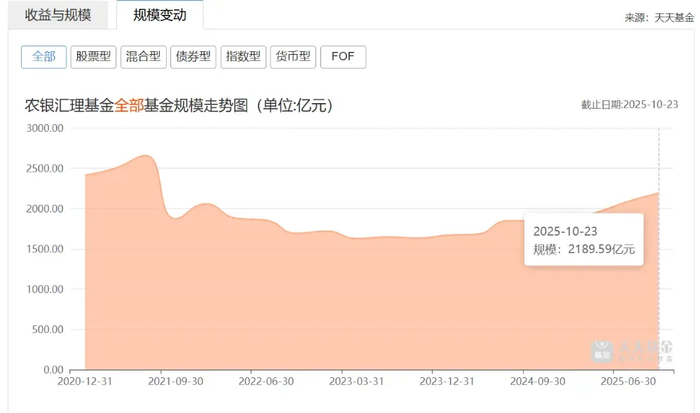Viewport: 700px width, 413px height.
Task: Filter by 混合型 funds
Action: [143, 57]
